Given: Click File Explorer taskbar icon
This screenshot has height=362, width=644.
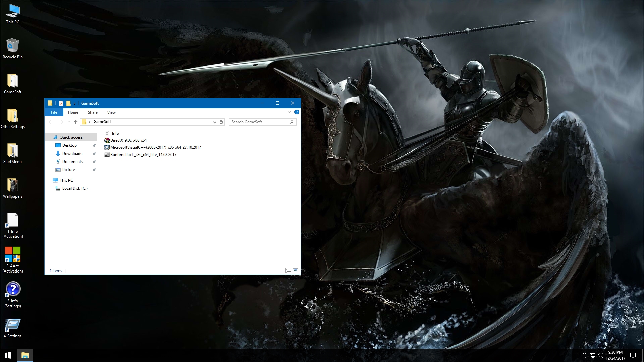Looking at the screenshot, I should coord(25,355).
